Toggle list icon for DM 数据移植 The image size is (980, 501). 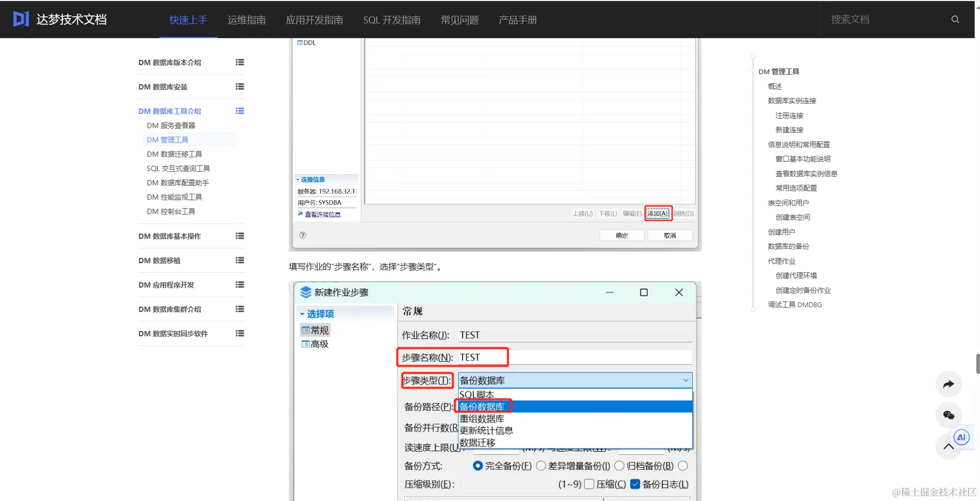click(x=240, y=260)
